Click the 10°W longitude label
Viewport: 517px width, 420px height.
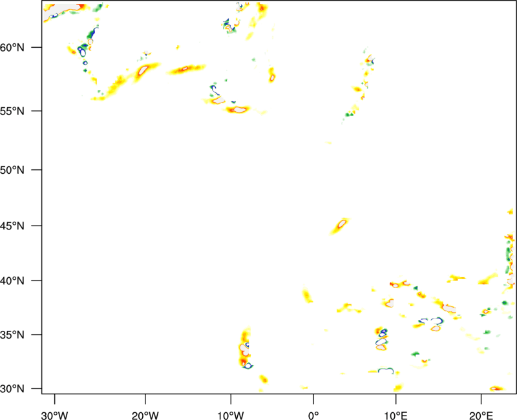[231, 415]
